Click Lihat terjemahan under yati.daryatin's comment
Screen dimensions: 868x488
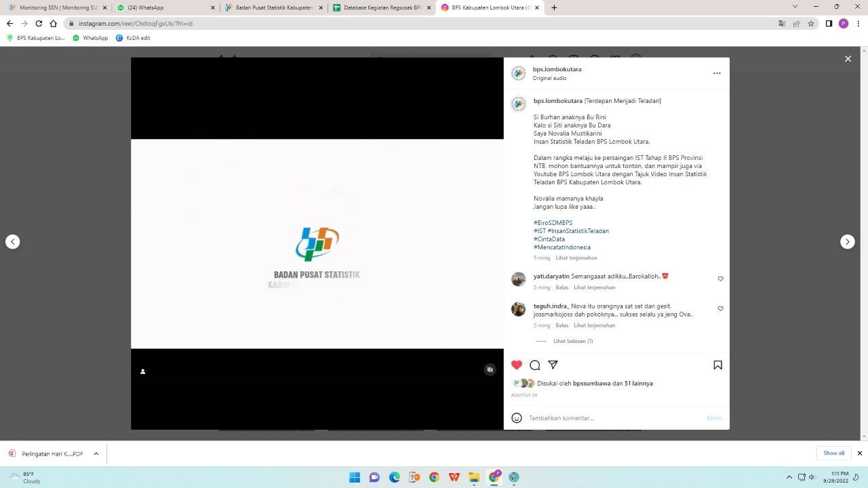pos(595,287)
